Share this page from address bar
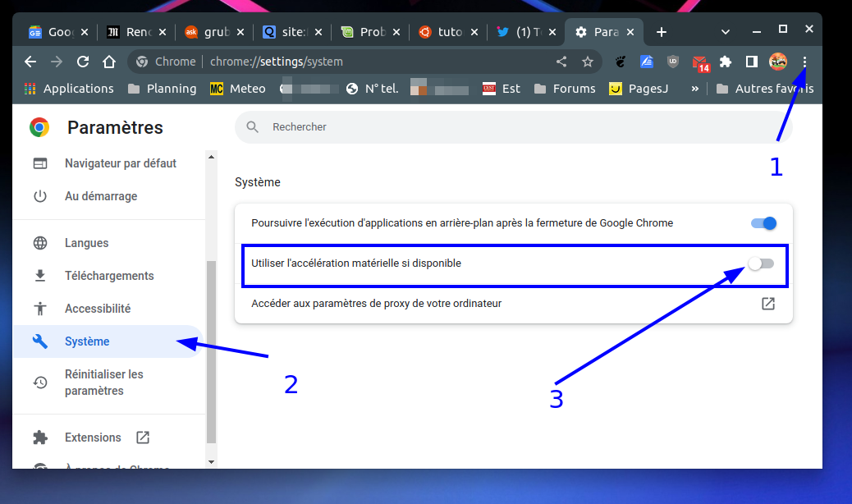 [561, 62]
